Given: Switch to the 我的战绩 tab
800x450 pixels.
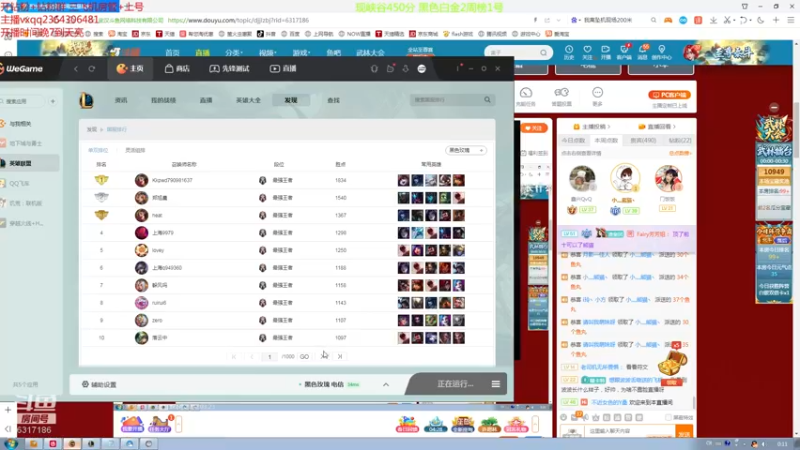Looking at the screenshot, I should tap(163, 101).
